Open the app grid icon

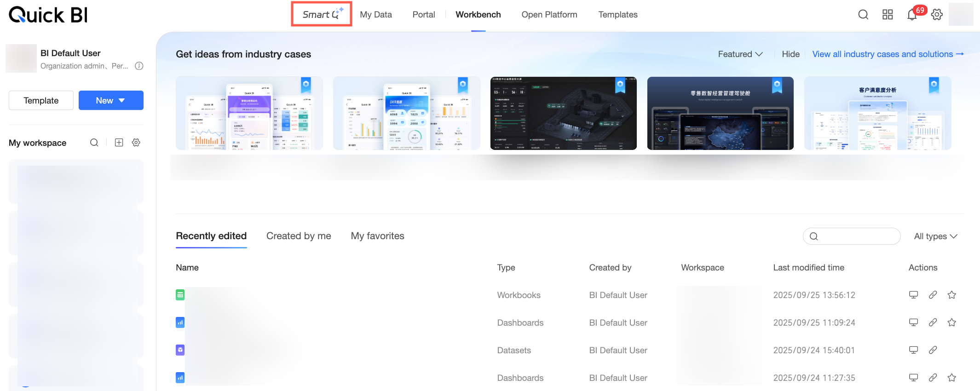(888, 15)
